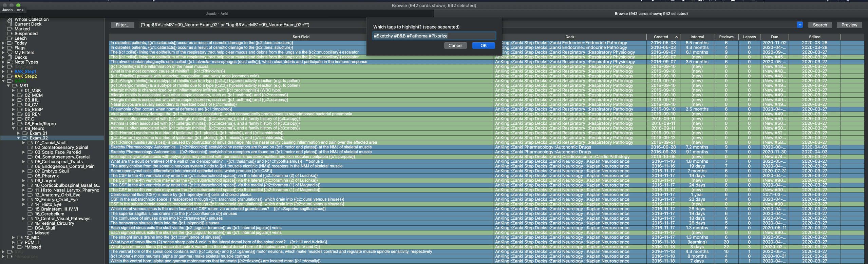Click the tag icon beside MS1
The height and width of the screenshot is (264, 868).
point(15,86)
